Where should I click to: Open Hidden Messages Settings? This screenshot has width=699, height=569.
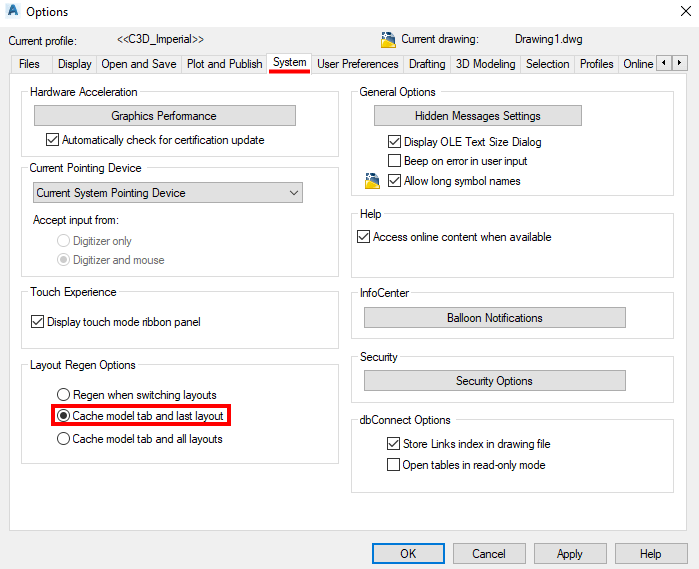477,115
